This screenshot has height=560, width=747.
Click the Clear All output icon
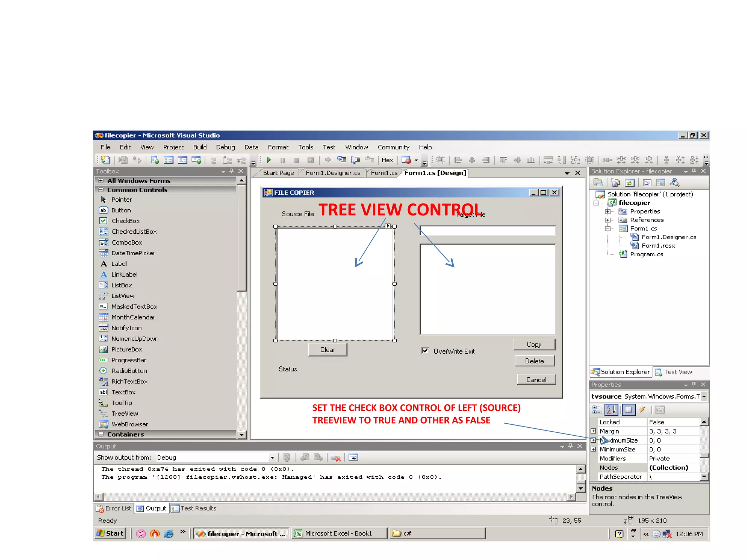pos(336,458)
